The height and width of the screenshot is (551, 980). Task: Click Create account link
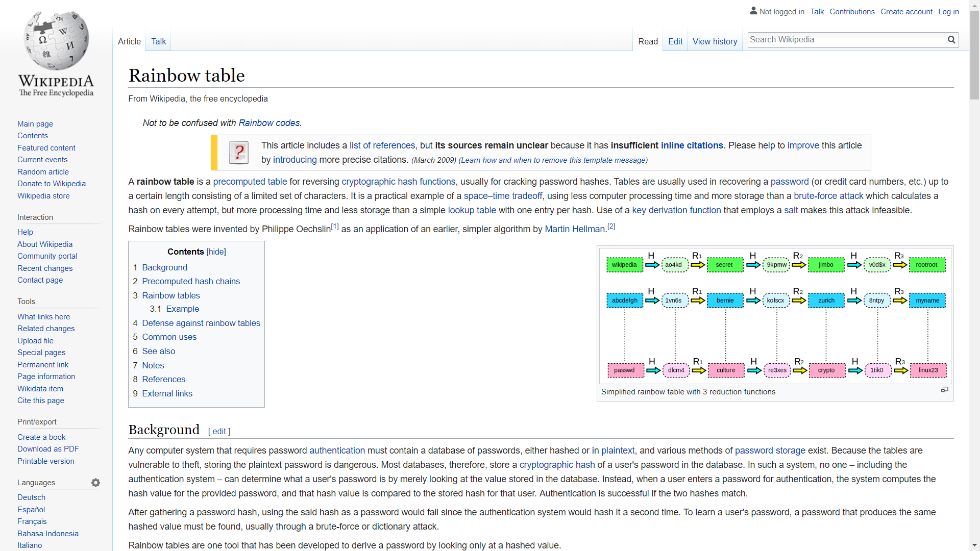(x=906, y=12)
